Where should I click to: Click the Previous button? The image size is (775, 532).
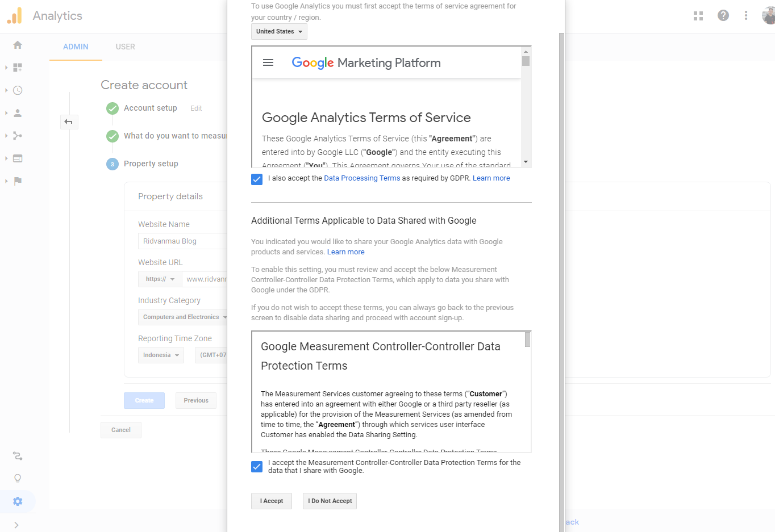click(196, 400)
